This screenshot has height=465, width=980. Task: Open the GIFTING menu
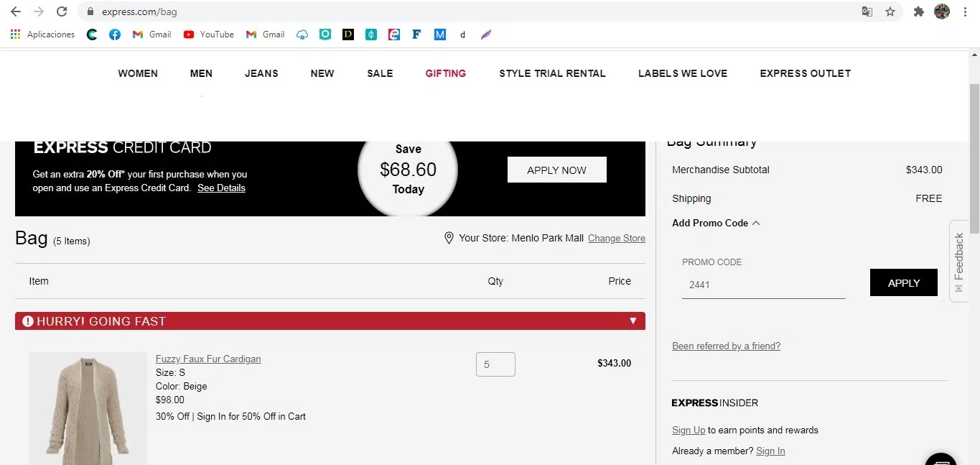(446, 73)
